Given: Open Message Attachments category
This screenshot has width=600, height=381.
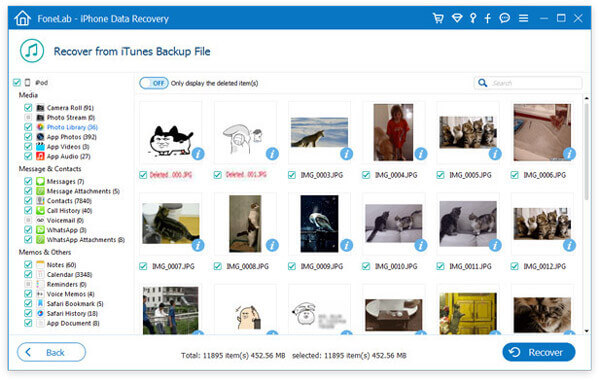Looking at the screenshot, I should 83,191.
